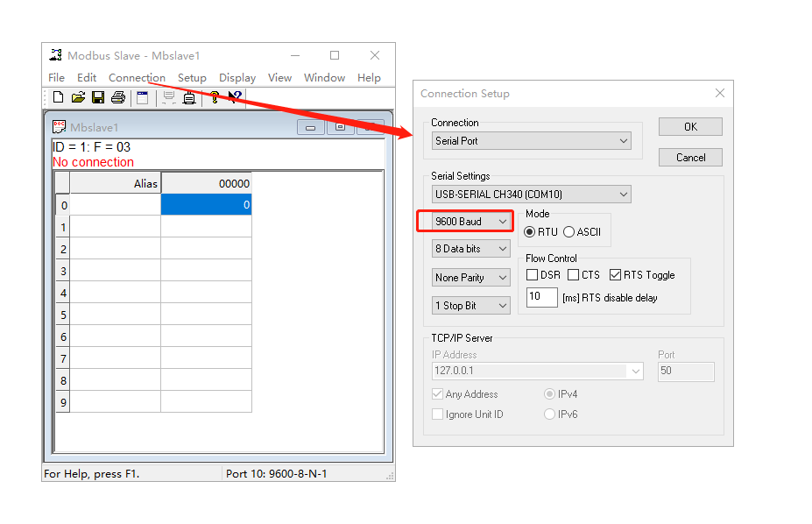Click the RTS disable delay input field
The image size is (812, 524).
541,298
